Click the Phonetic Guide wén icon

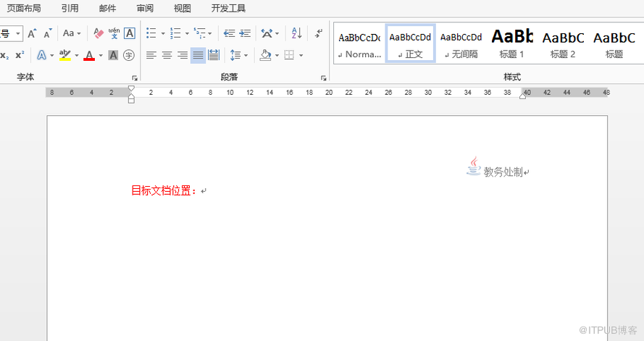pyautogui.click(x=114, y=33)
